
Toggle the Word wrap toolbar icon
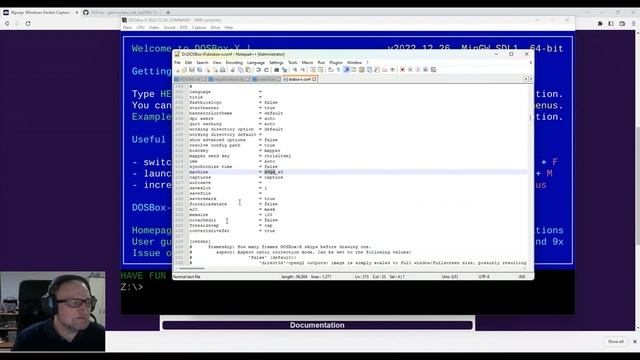330,70
